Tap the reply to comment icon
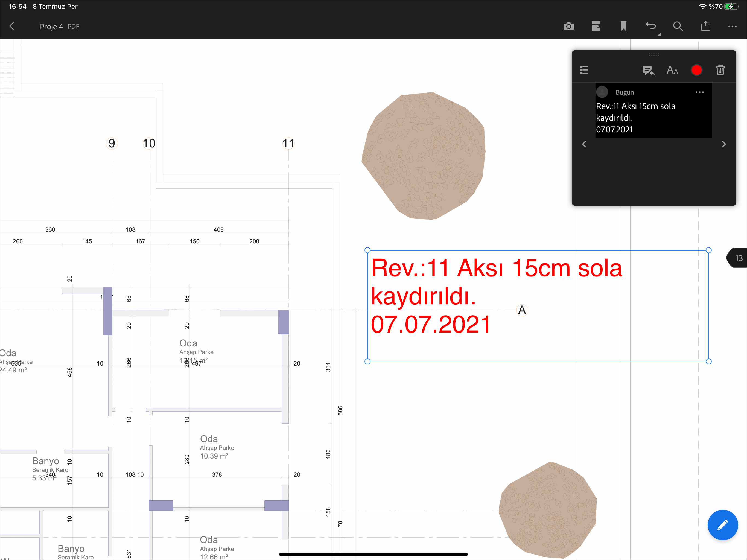The height and width of the screenshot is (560, 747). (648, 70)
